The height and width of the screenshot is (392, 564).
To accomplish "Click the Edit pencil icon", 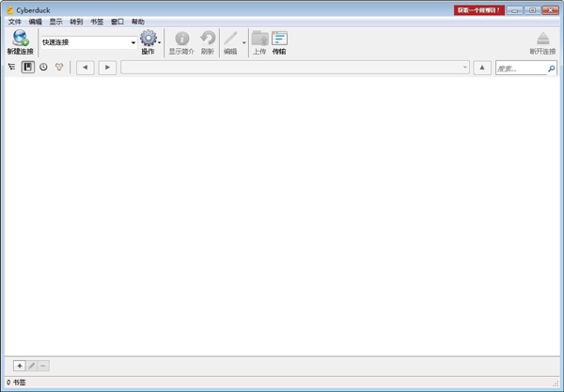I will click(x=230, y=39).
